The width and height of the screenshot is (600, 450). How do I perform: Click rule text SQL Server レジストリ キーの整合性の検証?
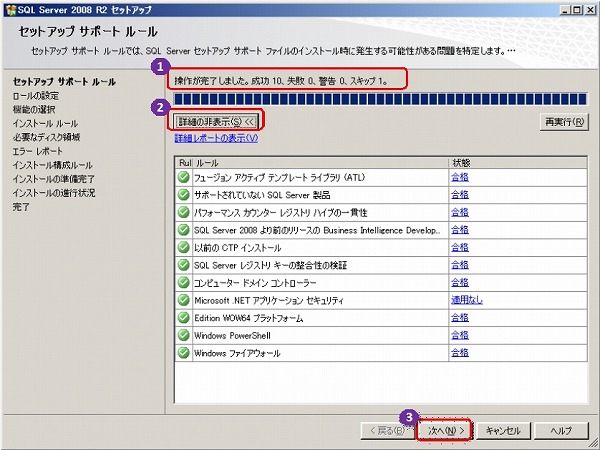pyautogui.click(x=271, y=266)
